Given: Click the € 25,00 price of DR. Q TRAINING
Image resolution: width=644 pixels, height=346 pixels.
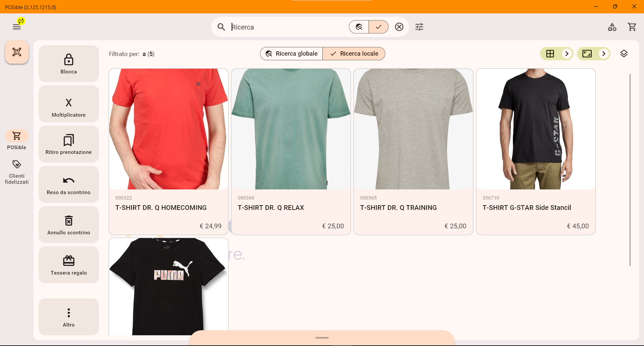Looking at the screenshot, I should (455, 226).
